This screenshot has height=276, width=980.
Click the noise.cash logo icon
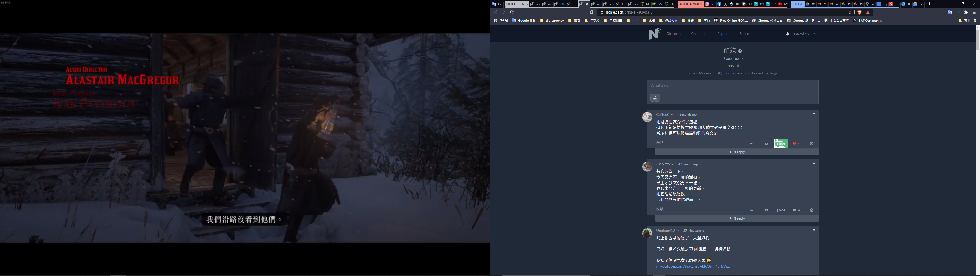pos(655,33)
